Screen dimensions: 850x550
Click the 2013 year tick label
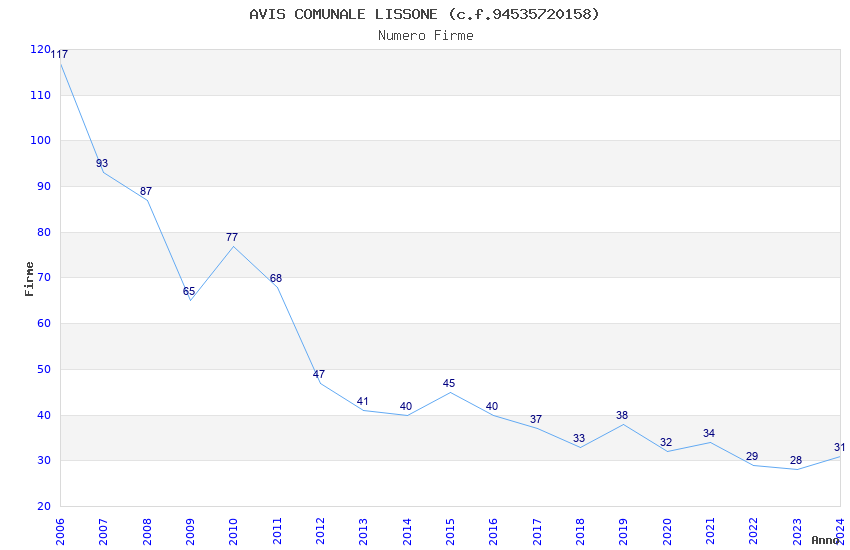click(363, 532)
